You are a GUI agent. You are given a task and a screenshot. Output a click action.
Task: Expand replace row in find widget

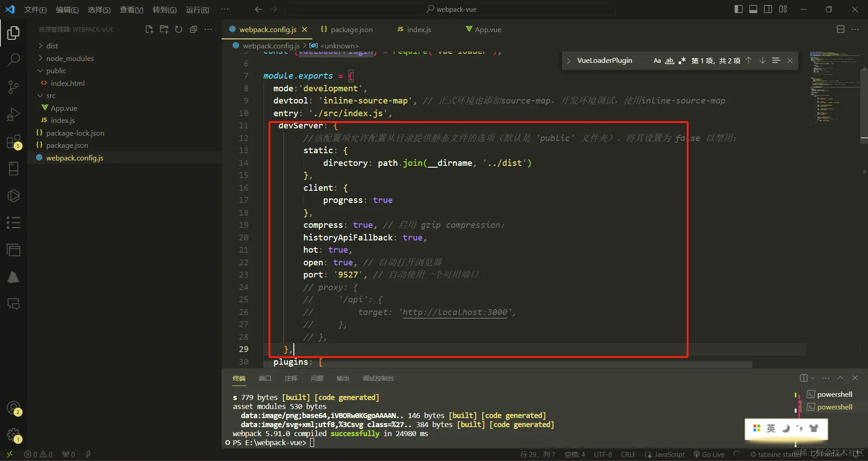[x=569, y=61]
